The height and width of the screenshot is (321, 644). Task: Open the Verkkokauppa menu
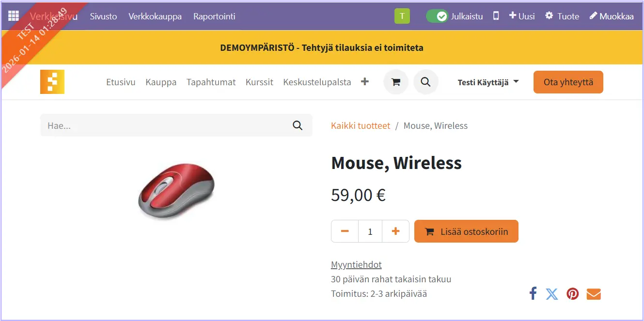pos(155,16)
